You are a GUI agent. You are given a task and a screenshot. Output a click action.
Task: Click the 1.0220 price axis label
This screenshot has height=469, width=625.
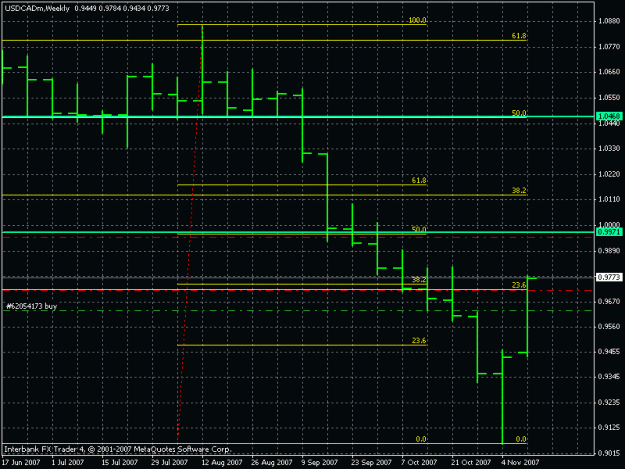point(609,174)
